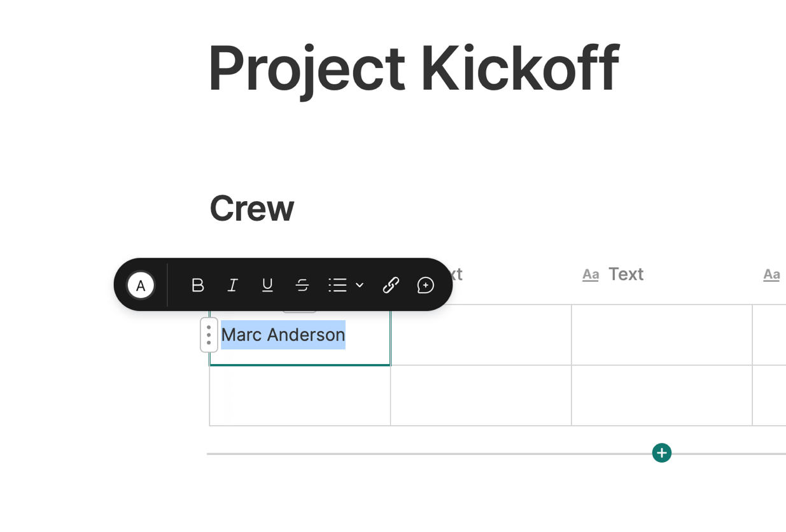This screenshot has width=786, height=532.
Task: Click the "Crew" heading
Action: pyautogui.click(x=252, y=208)
